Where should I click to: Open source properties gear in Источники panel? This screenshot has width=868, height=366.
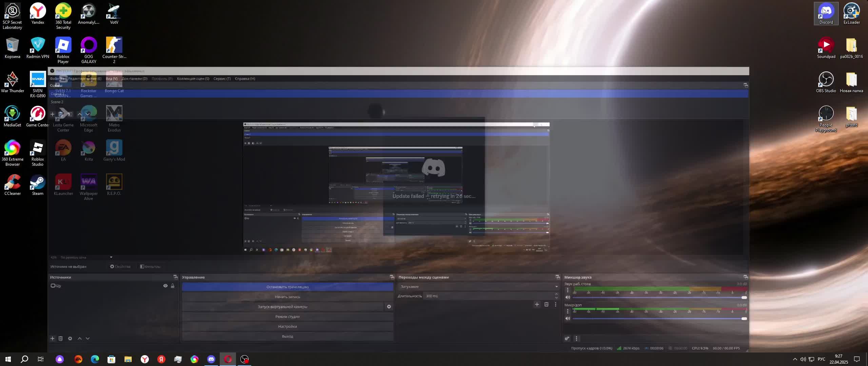(x=70, y=339)
